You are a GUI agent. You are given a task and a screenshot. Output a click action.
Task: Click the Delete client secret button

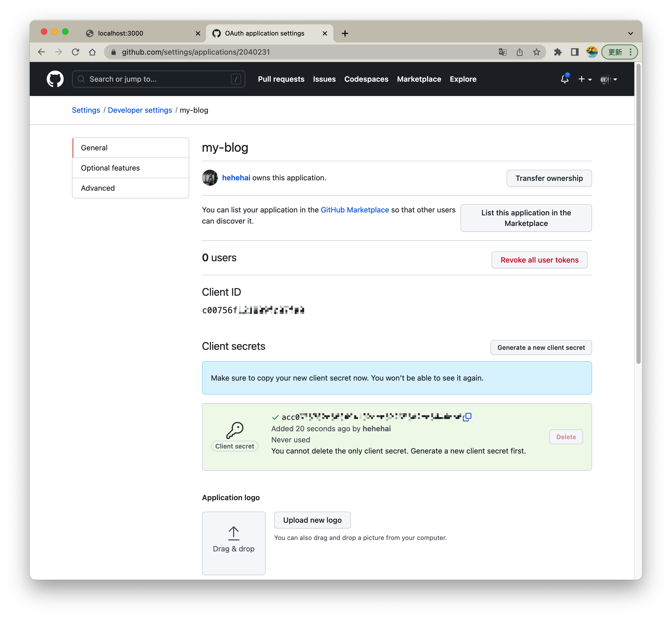tap(566, 437)
